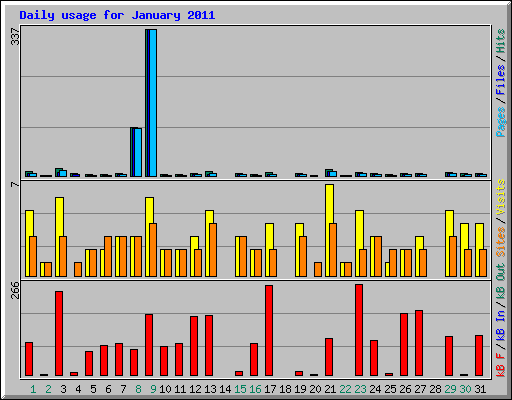
Task: Click green day label 22 on the x-axis
Action: click(345, 389)
